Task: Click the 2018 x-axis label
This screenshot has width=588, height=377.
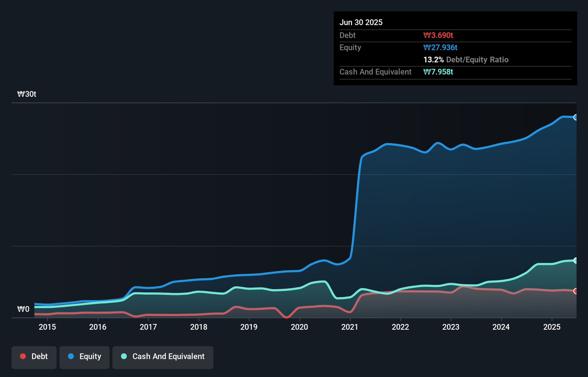Action: 199,327
